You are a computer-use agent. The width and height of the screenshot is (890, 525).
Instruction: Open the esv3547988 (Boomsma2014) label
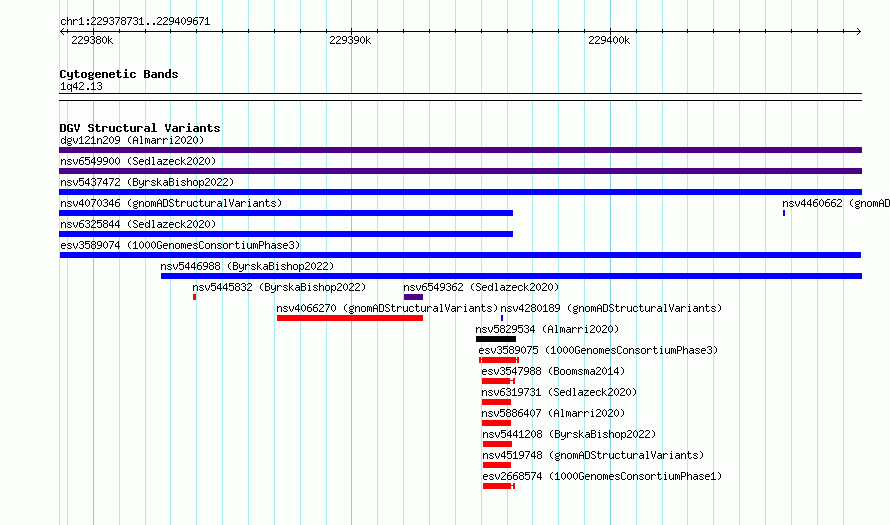[553, 371]
